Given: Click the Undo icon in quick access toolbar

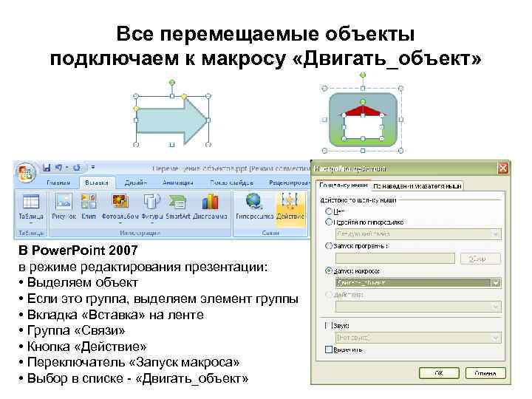Looking at the screenshot, I should coord(58,168).
